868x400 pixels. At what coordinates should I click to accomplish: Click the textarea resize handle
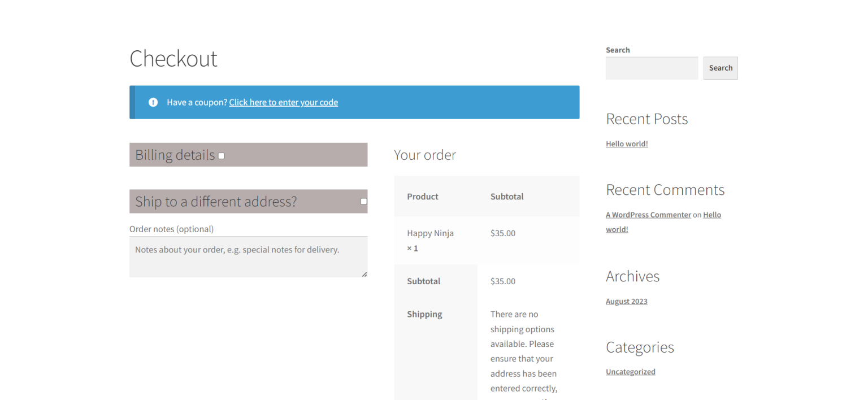364,273
